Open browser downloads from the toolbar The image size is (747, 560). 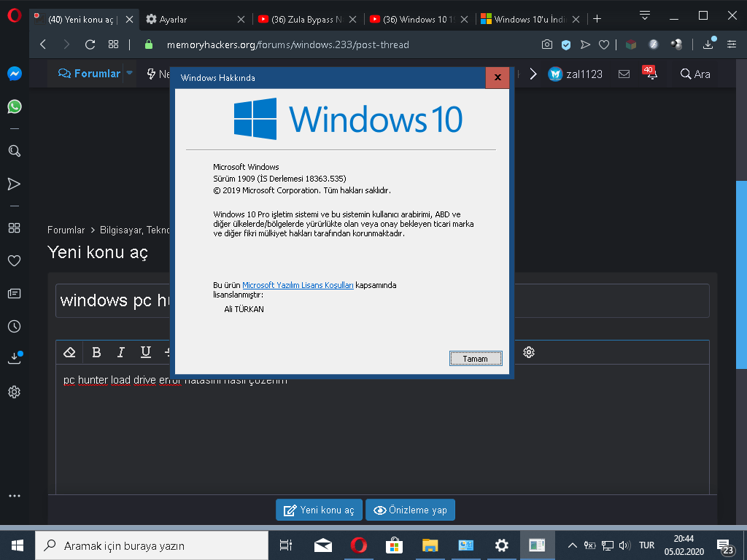709,43
